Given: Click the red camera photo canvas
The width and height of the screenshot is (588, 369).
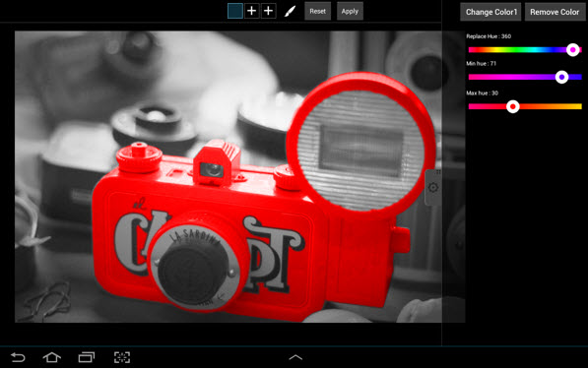Looking at the screenshot, I should pos(240,176).
